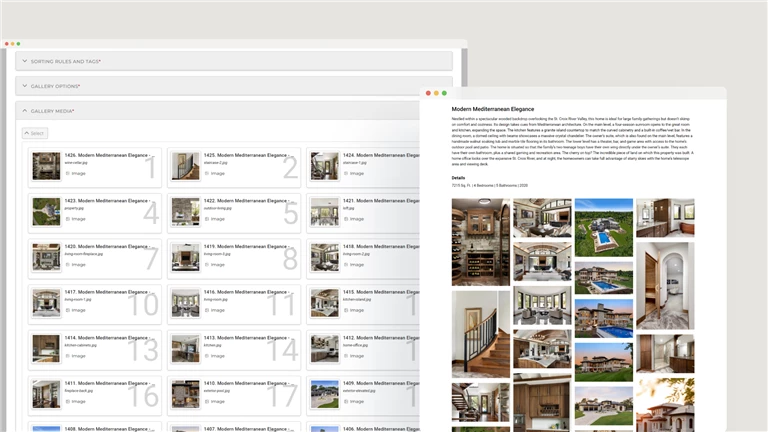
Task: Click the image type icon on item 1415
Action: [346, 310]
